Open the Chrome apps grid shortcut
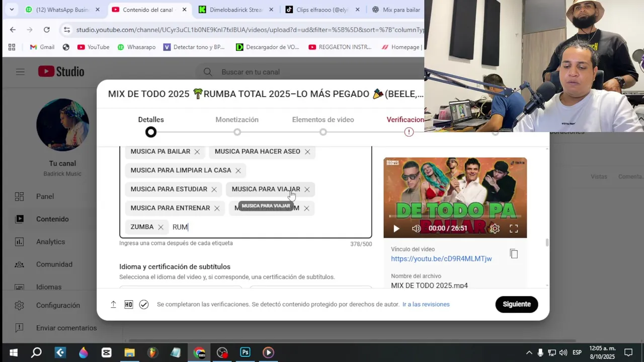Screen dimensions: 644x362 [x=12, y=47]
